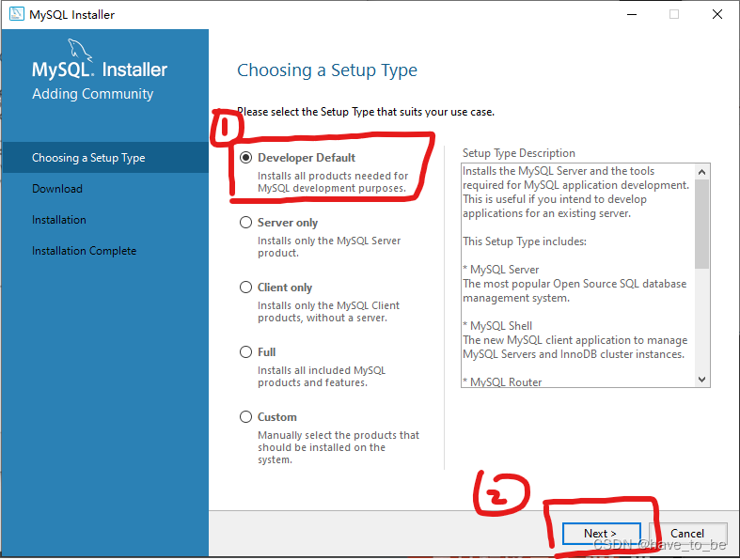Choose the Server only setup type
The width and height of the screenshot is (740, 560).
(x=245, y=222)
